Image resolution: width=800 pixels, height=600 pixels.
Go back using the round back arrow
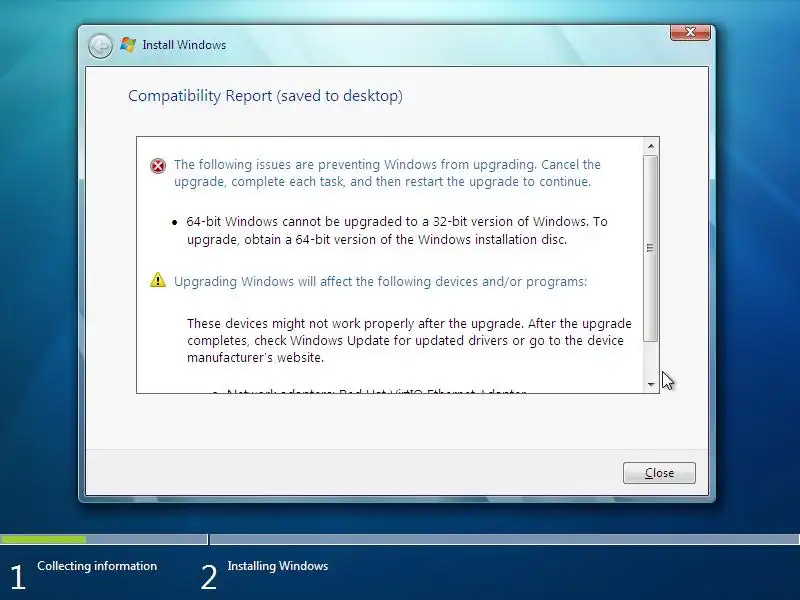click(x=100, y=46)
